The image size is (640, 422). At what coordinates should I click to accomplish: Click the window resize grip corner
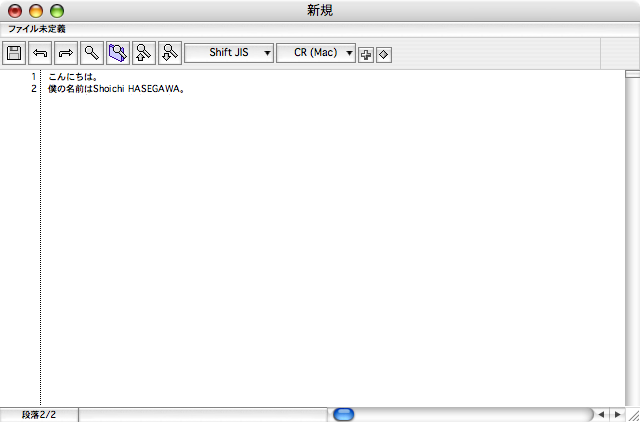[633, 415]
